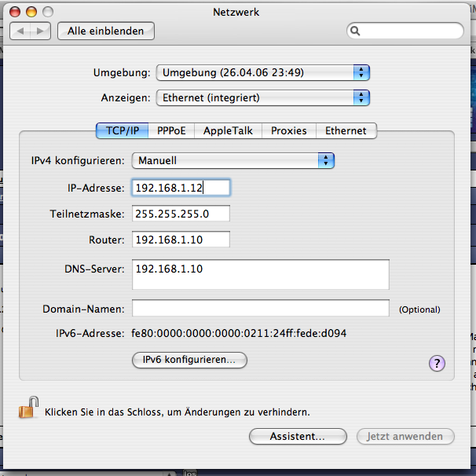Image resolution: width=476 pixels, height=476 pixels.
Task: Click the lock hint text Klicken Sie
Action: pos(178,412)
